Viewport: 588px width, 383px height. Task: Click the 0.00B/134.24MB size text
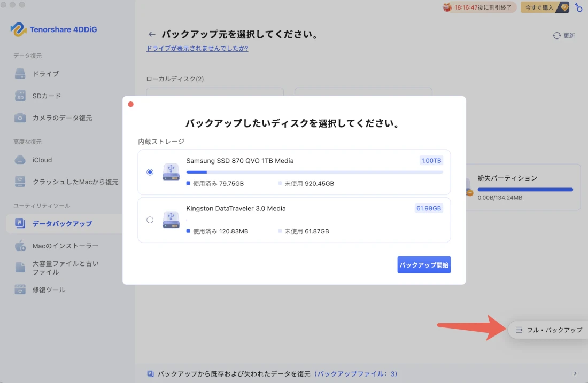[500, 198]
